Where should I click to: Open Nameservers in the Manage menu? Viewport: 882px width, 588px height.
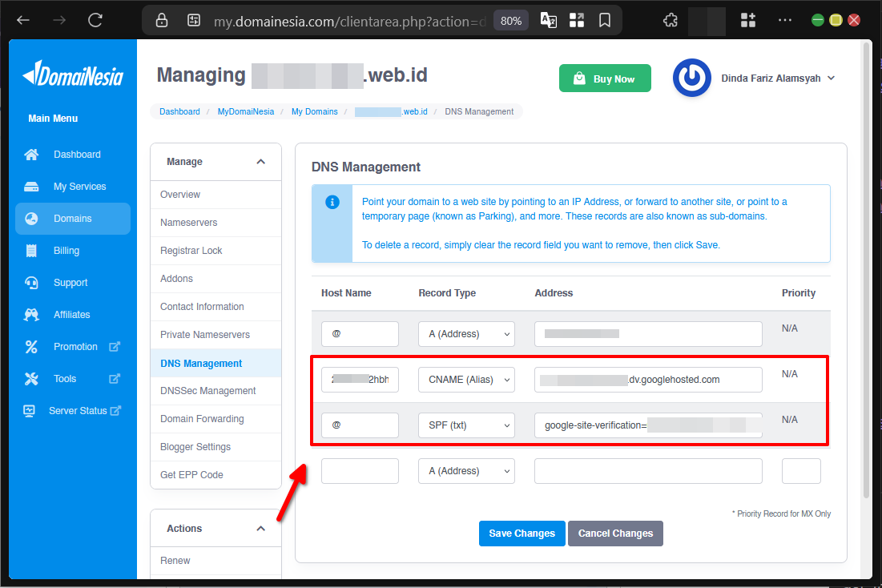tap(216, 223)
